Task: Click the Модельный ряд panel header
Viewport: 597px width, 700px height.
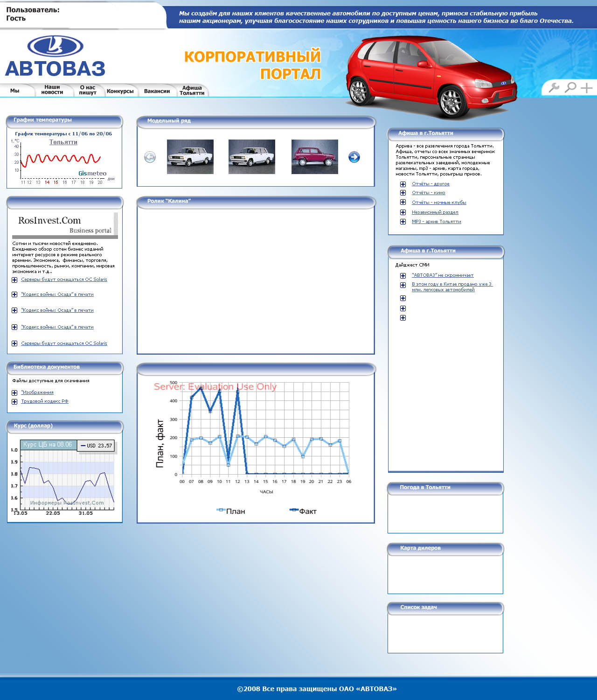Action: click(x=256, y=121)
